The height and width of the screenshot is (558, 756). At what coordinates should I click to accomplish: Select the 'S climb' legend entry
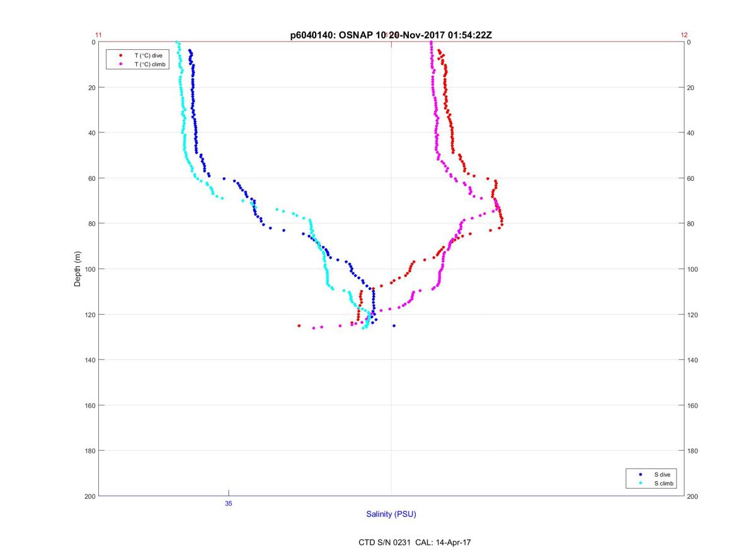[x=663, y=484]
